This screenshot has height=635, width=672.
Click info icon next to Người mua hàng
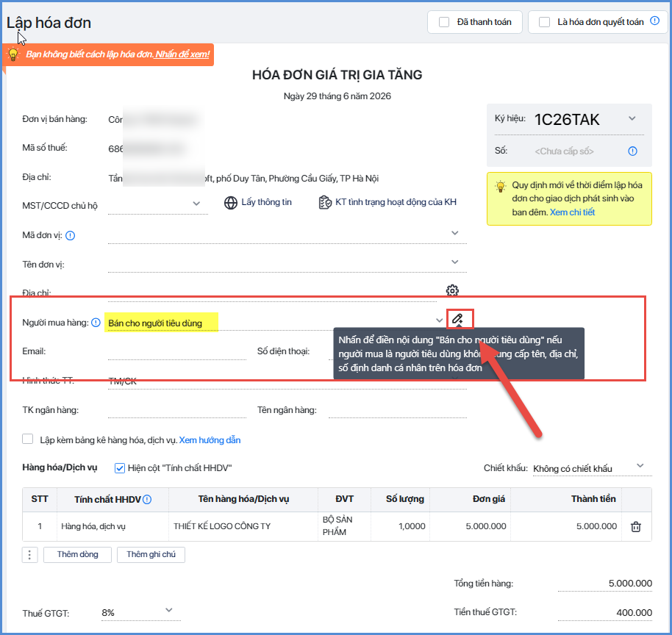(96, 322)
